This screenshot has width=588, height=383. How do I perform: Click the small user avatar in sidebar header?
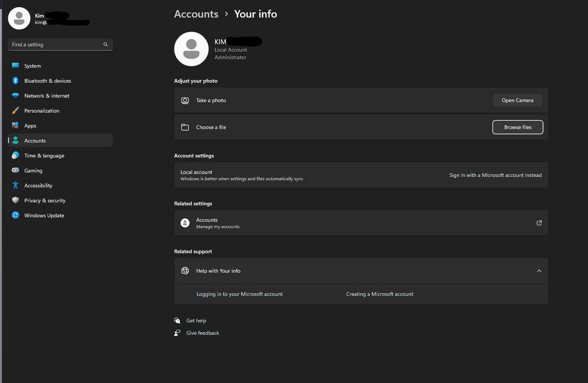click(19, 18)
